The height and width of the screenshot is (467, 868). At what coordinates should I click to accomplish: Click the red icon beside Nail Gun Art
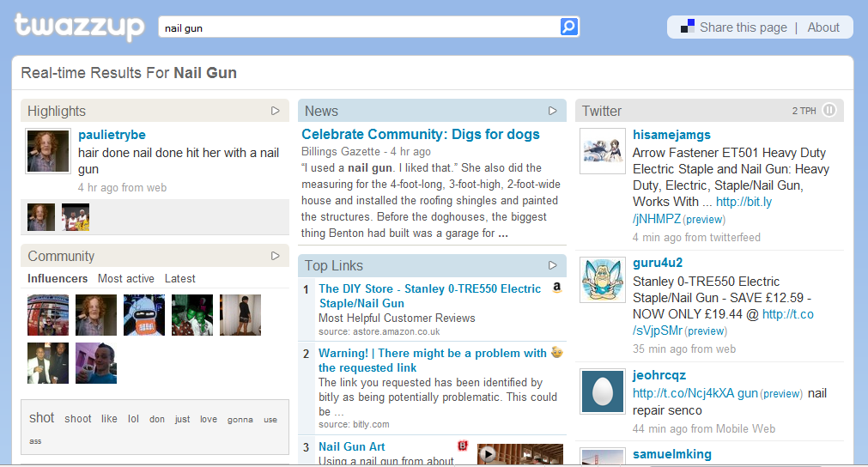click(463, 446)
